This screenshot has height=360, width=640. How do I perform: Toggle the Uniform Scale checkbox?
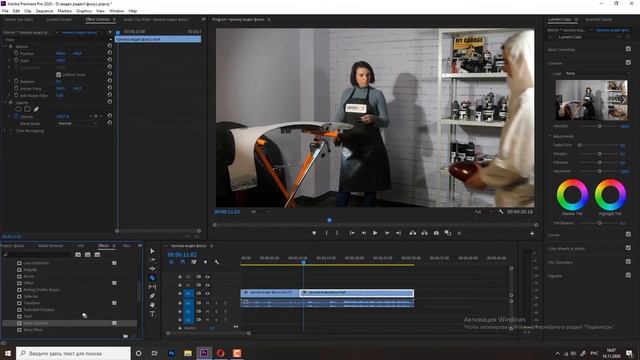(x=58, y=75)
